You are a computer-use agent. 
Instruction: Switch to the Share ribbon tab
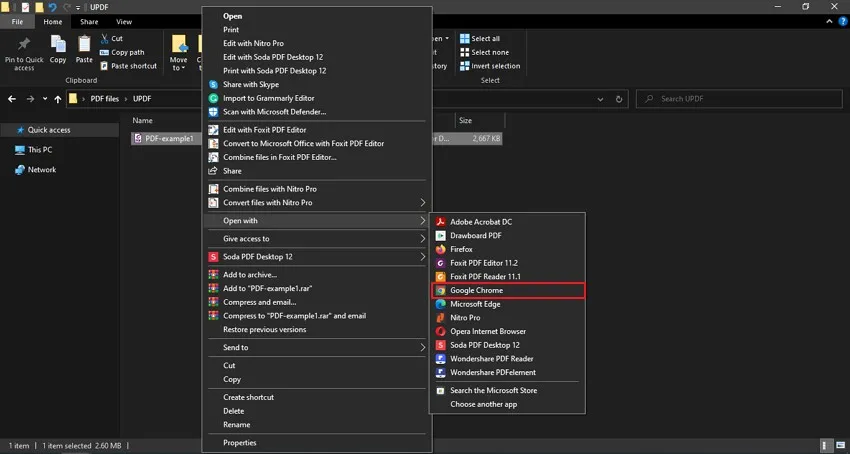(89, 22)
